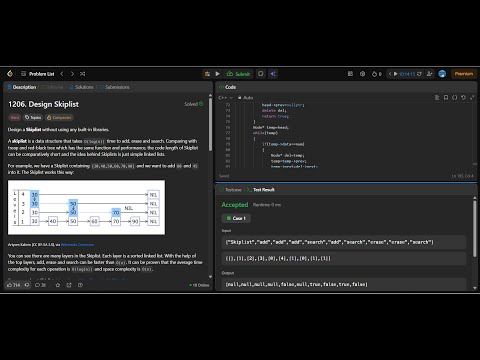Open the Testcase tab

click(x=231, y=190)
